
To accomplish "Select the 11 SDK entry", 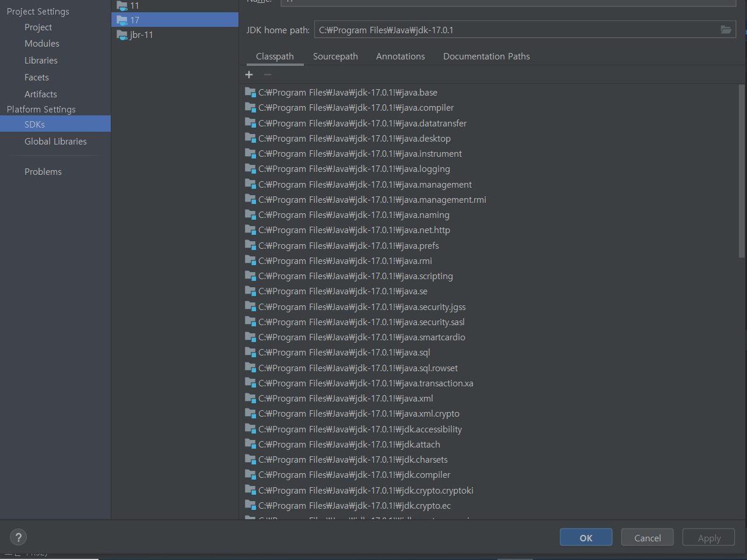I will tap(175, 6).
